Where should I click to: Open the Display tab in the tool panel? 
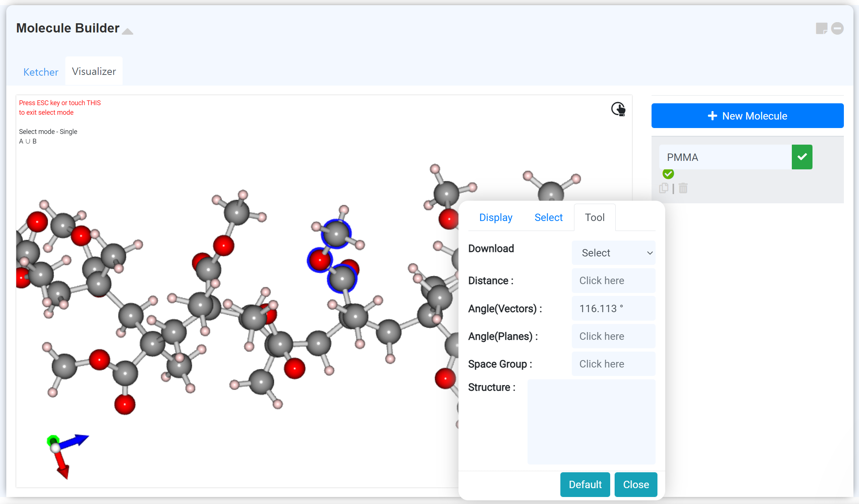pos(495,218)
